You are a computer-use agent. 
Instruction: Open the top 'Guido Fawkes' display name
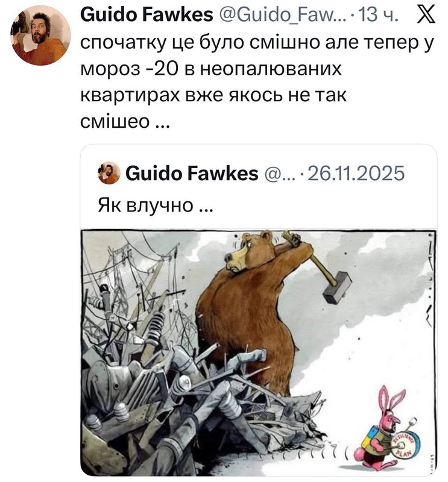click(x=147, y=14)
